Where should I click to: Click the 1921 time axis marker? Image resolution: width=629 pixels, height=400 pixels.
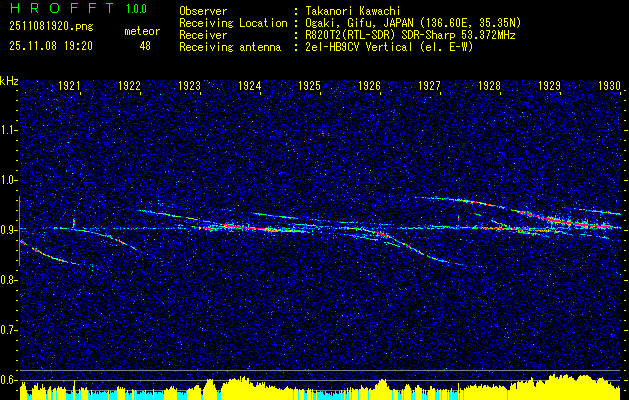click(x=69, y=85)
